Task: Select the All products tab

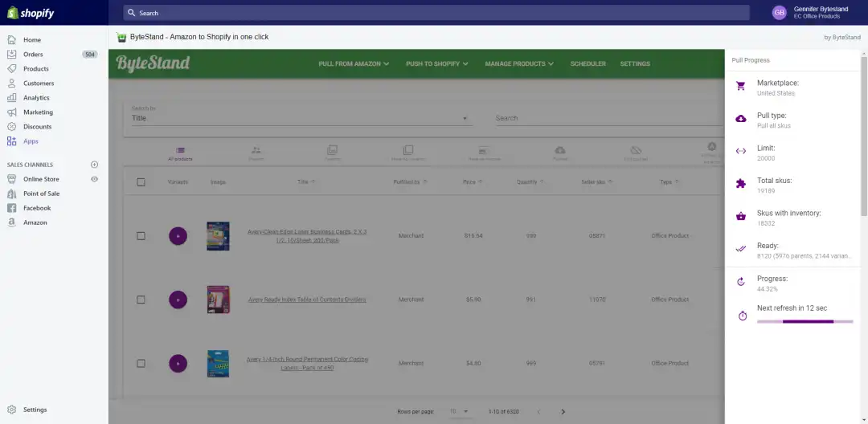Action: [181, 153]
